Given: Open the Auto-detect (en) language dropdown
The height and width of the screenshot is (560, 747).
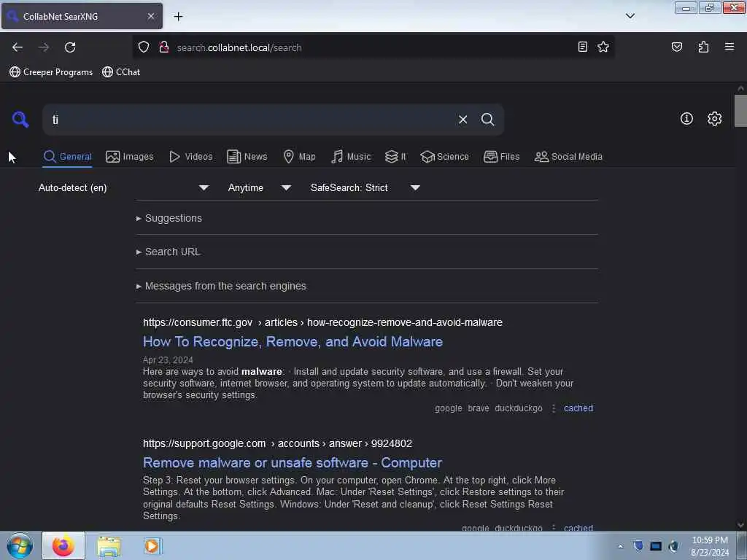Looking at the screenshot, I should [123, 187].
